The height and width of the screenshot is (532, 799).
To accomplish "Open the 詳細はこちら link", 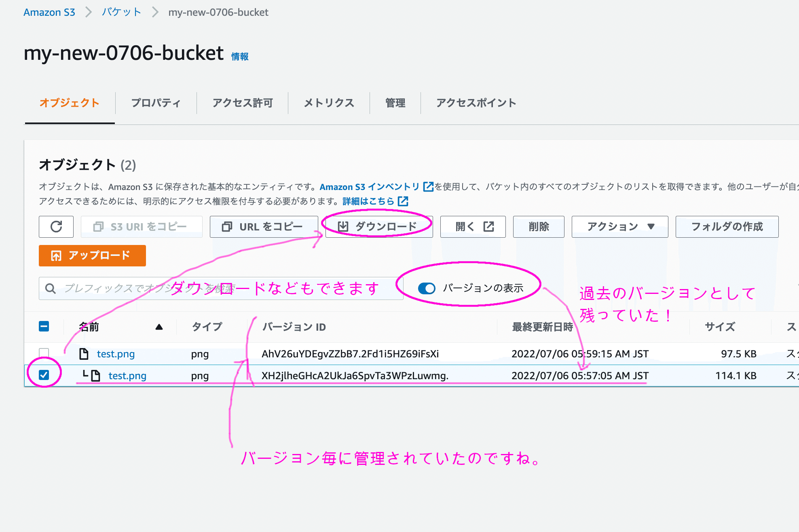I will tap(368, 201).
